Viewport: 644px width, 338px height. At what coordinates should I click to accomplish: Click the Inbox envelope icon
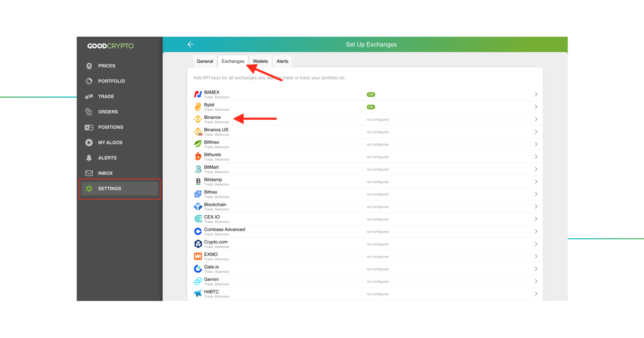point(89,173)
